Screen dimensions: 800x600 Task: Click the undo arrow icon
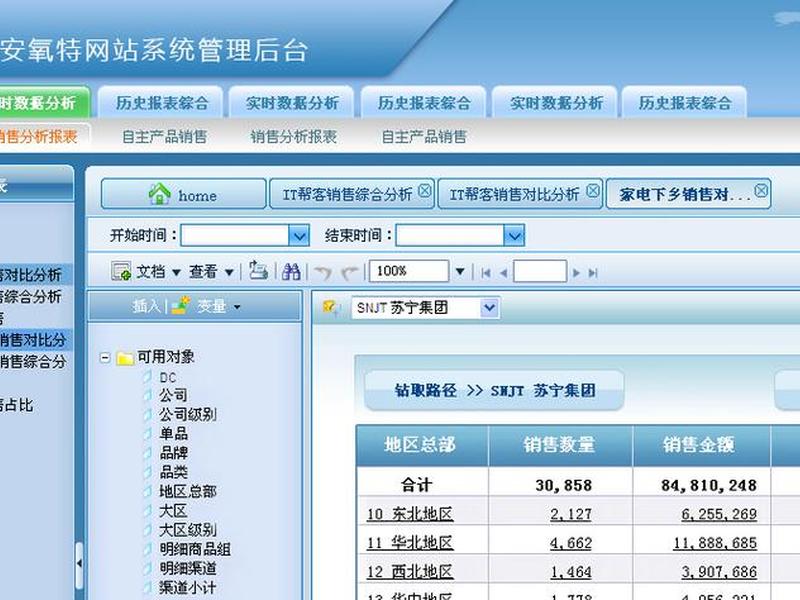point(323,272)
